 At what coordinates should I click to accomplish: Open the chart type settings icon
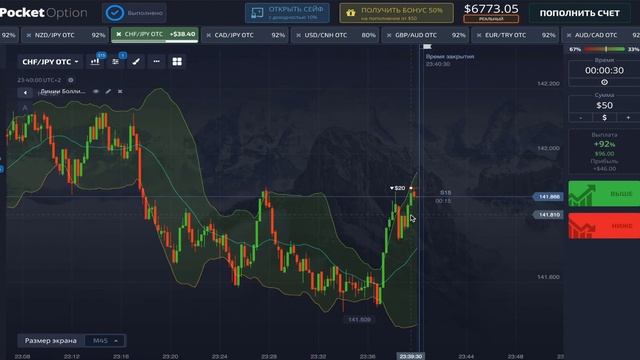pyautogui.click(x=95, y=62)
